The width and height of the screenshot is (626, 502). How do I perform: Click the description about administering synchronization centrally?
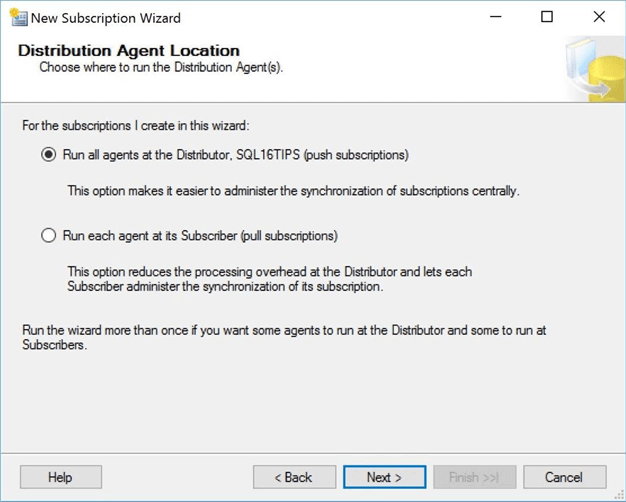pos(293,190)
